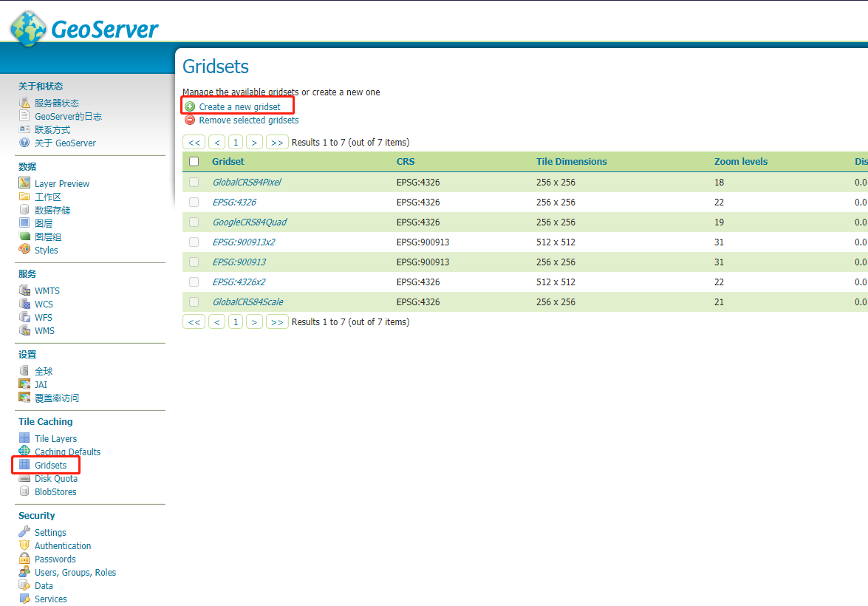Sort table by Zoom levels header

pos(741,161)
